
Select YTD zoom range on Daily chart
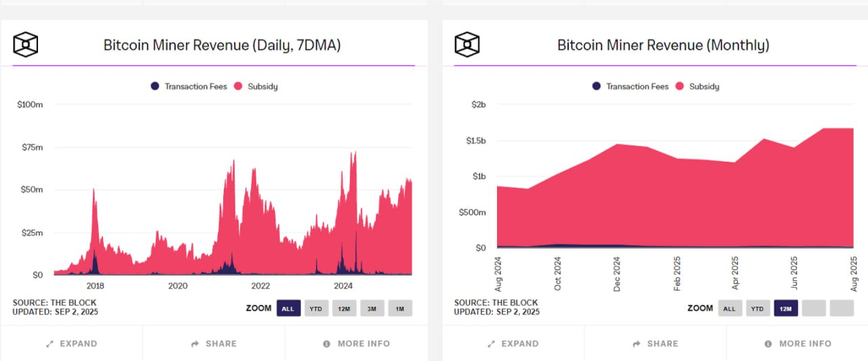tap(316, 308)
